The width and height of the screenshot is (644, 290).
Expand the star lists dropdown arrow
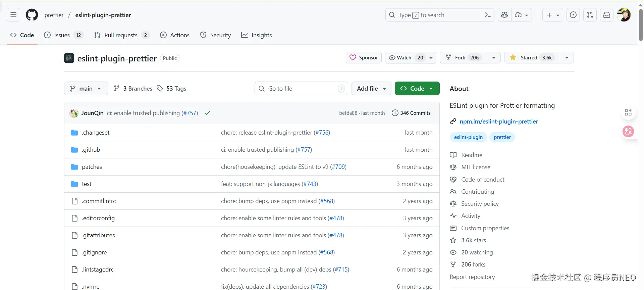click(x=567, y=58)
